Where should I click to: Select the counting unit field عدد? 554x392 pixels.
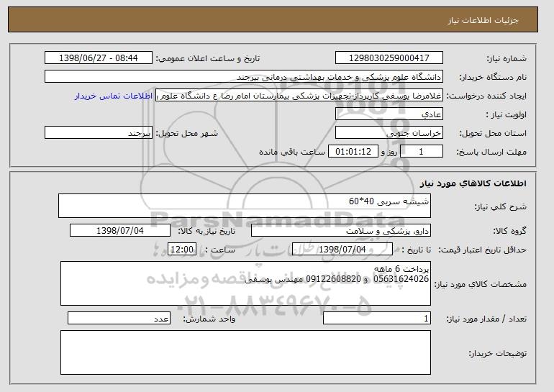point(119,318)
